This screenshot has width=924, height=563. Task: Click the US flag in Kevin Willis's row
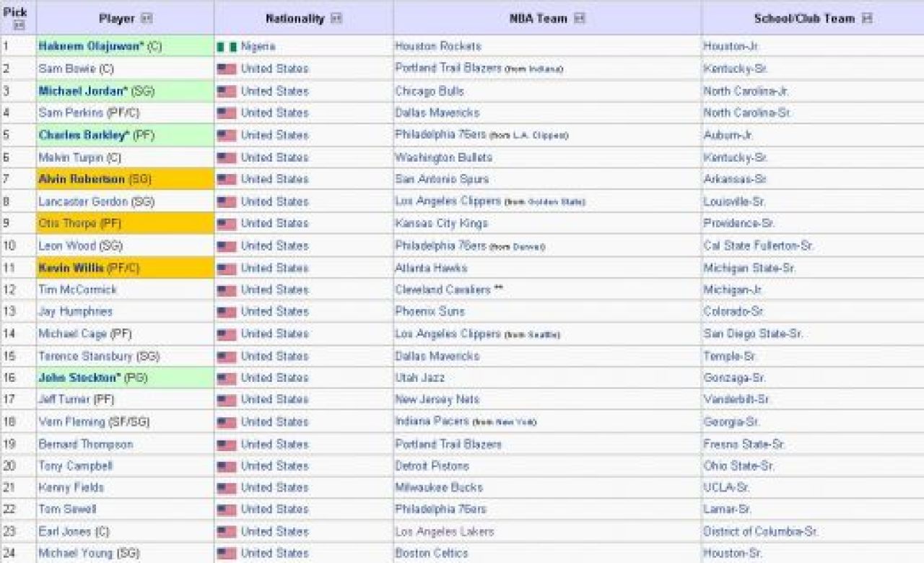(x=227, y=269)
